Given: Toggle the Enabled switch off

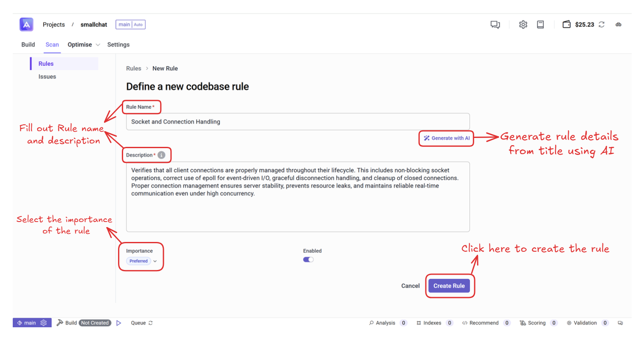Looking at the screenshot, I should pyautogui.click(x=308, y=260).
